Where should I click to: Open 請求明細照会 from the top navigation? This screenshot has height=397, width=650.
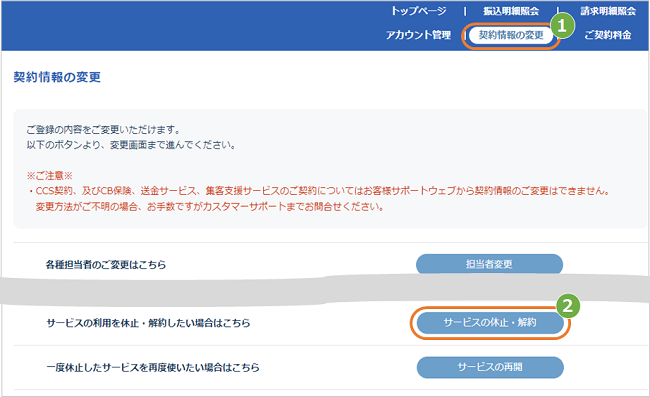608,11
